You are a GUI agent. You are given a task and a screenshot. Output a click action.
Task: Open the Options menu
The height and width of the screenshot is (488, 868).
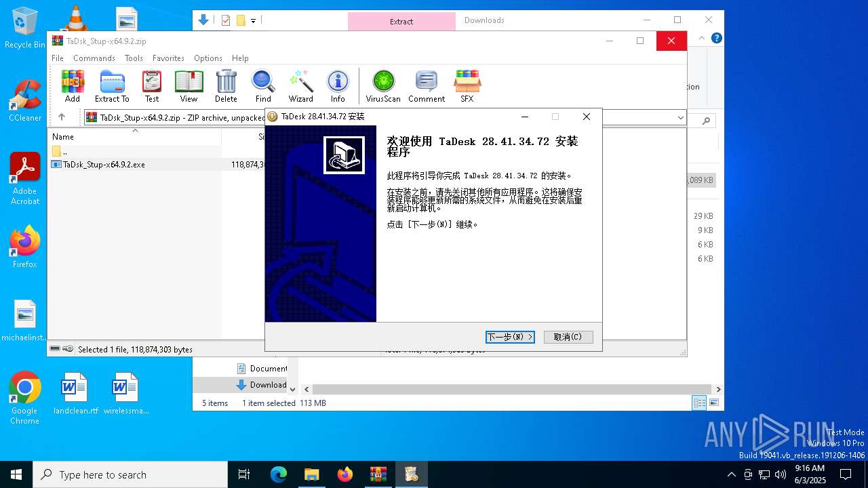click(x=208, y=58)
